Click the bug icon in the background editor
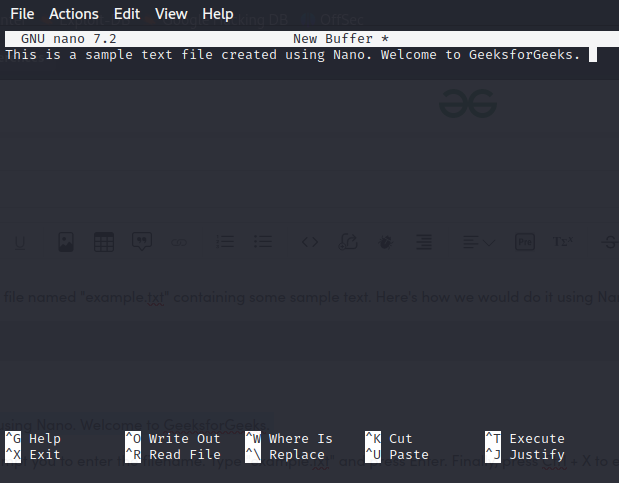 point(386,242)
